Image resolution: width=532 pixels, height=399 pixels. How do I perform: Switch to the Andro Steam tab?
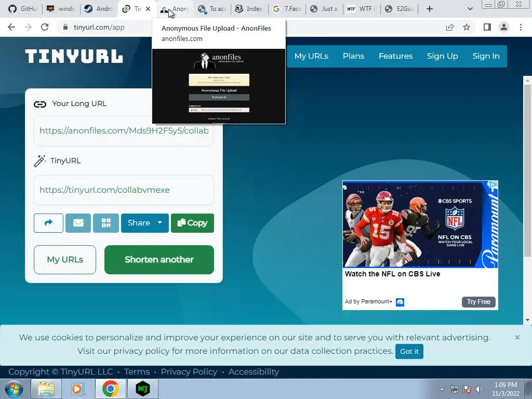pyautogui.click(x=99, y=9)
